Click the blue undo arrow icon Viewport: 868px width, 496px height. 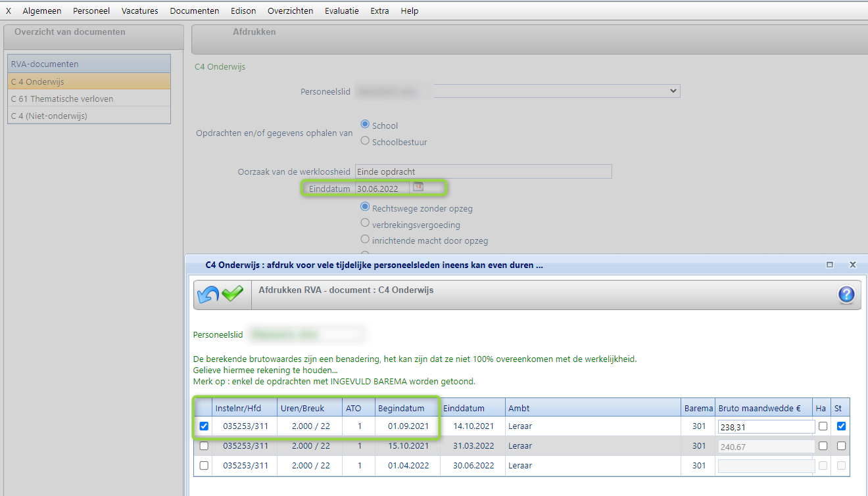(x=208, y=294)
